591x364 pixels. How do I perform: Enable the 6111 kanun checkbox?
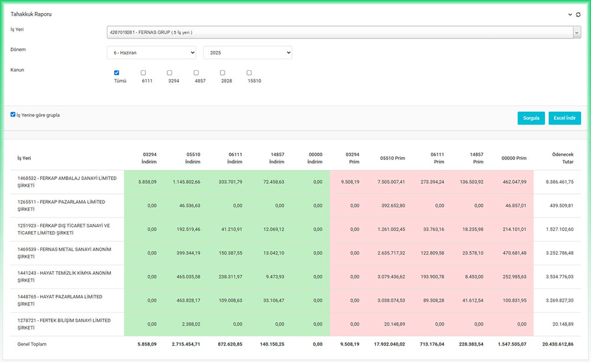point(143,73)
